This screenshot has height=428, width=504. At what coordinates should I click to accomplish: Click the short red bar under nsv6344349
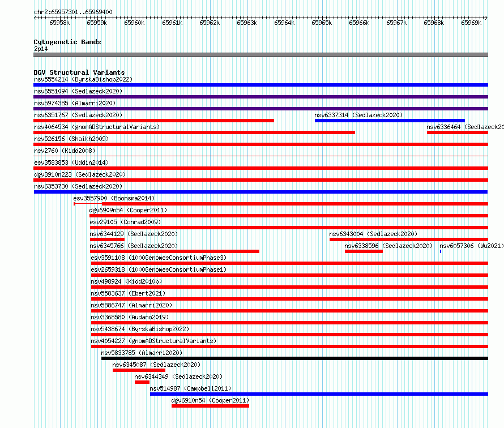pos(142,382)
